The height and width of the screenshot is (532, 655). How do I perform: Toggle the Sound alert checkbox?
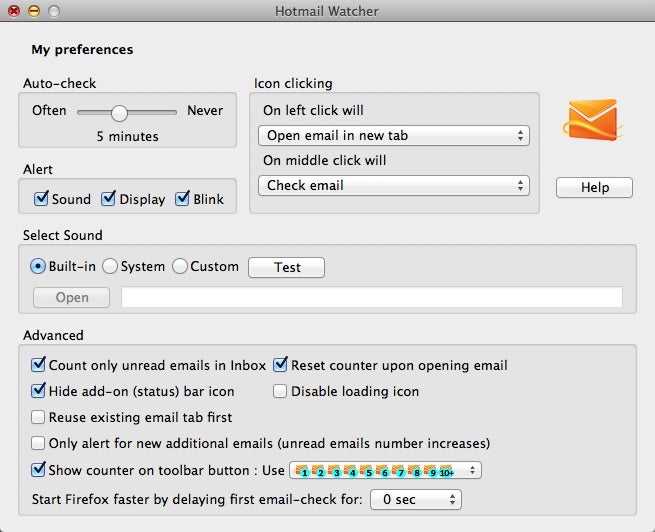[41, 199]
